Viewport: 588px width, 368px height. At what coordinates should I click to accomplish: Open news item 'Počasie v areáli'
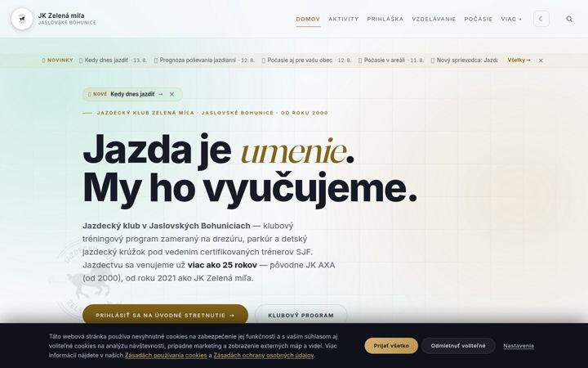(391, 60)
